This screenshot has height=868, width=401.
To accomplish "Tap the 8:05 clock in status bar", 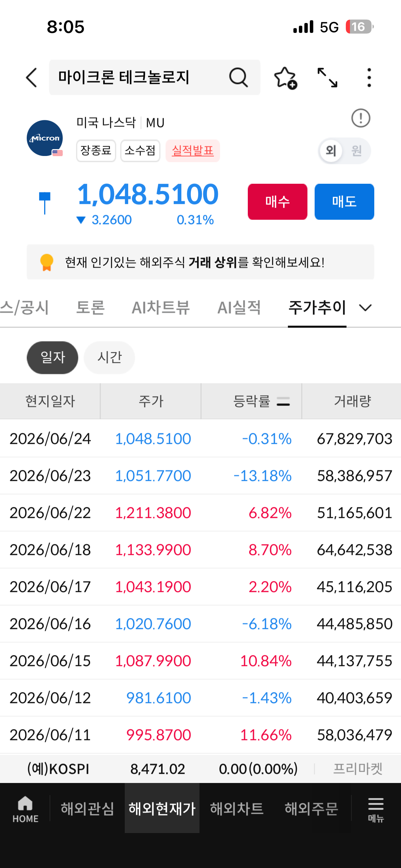I will [65, 27].
